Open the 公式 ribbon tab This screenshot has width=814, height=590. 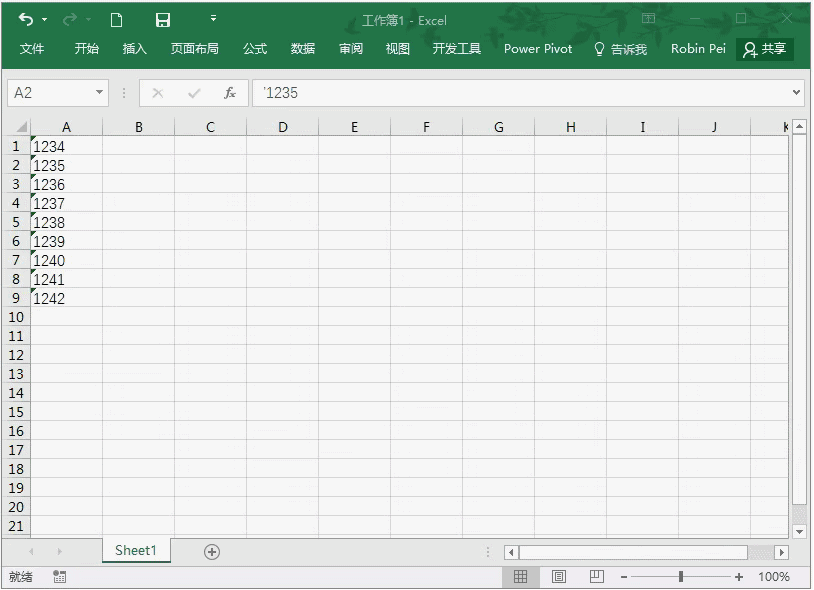coord(255,49)
